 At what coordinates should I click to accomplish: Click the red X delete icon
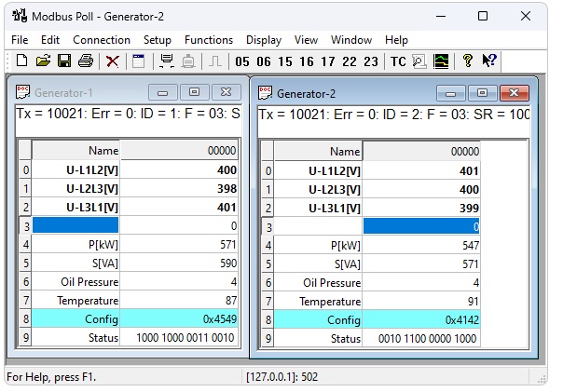(x=113, y=61)
